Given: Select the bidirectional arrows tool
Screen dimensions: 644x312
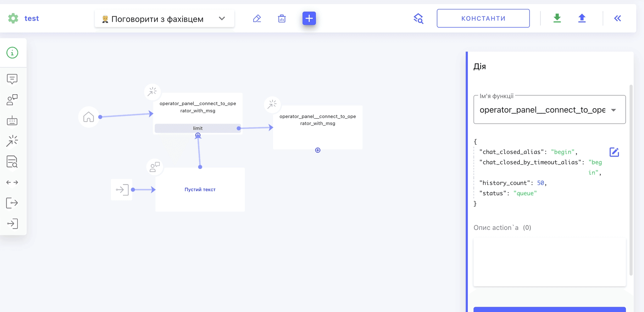Looking at the screenshot, I should tap(12, 182).
